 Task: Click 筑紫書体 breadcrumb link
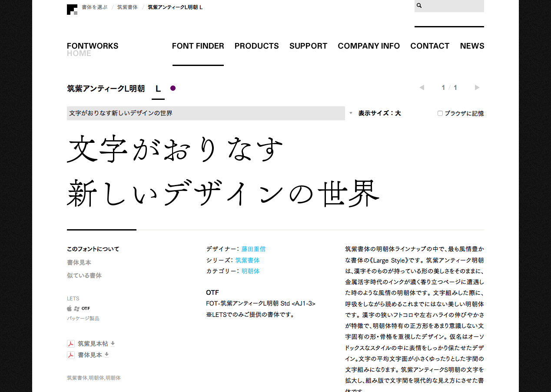pyautogui.click(x=127, y=7)
